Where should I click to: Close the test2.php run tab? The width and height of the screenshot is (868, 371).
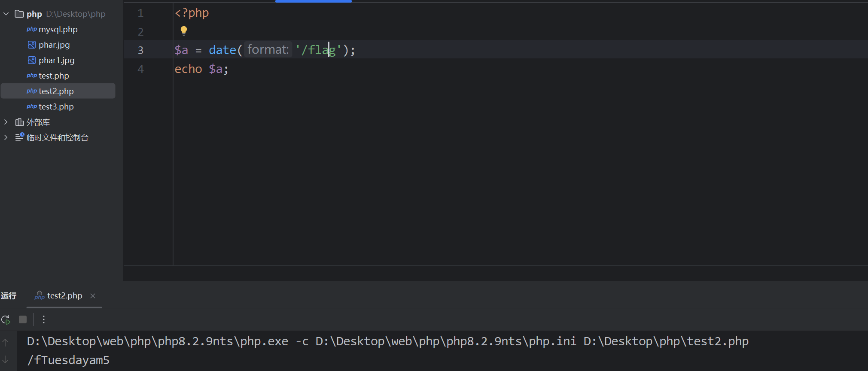coord(93,296)
